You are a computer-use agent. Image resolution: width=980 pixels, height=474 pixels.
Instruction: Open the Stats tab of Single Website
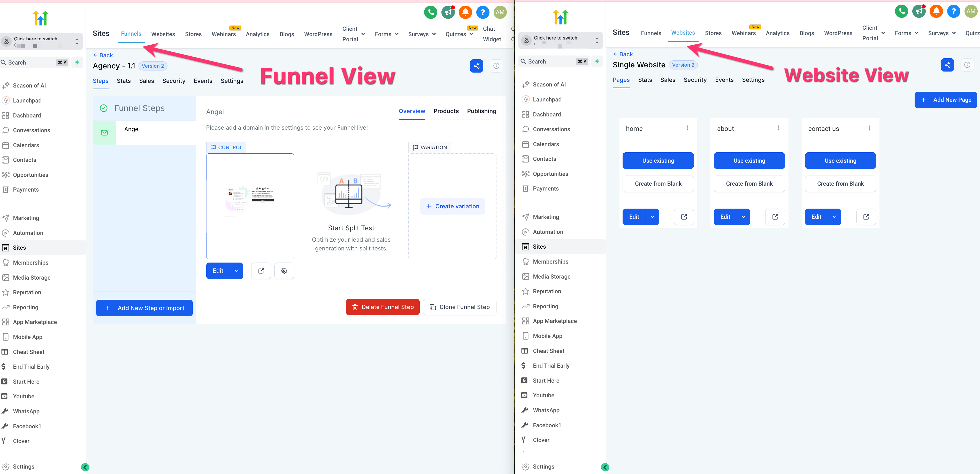point(645,80)
